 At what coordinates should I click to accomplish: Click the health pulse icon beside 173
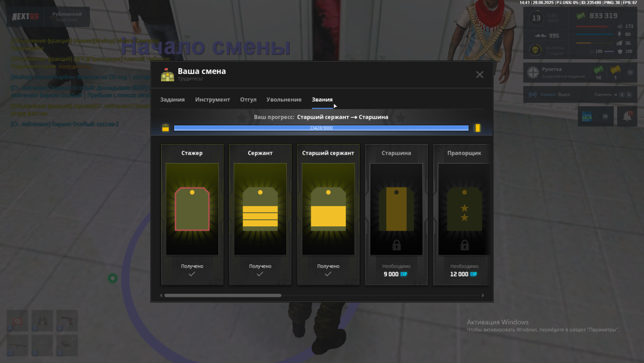click(x=620, y=26)
